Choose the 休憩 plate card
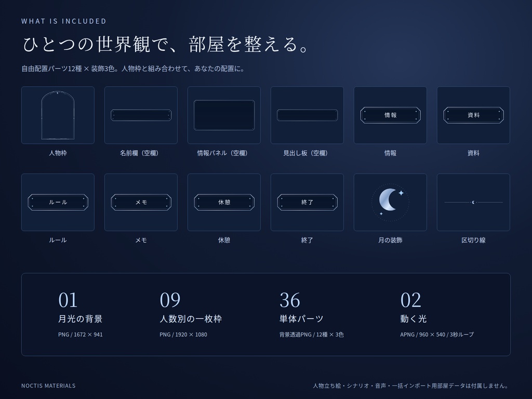 click(224, 202)
